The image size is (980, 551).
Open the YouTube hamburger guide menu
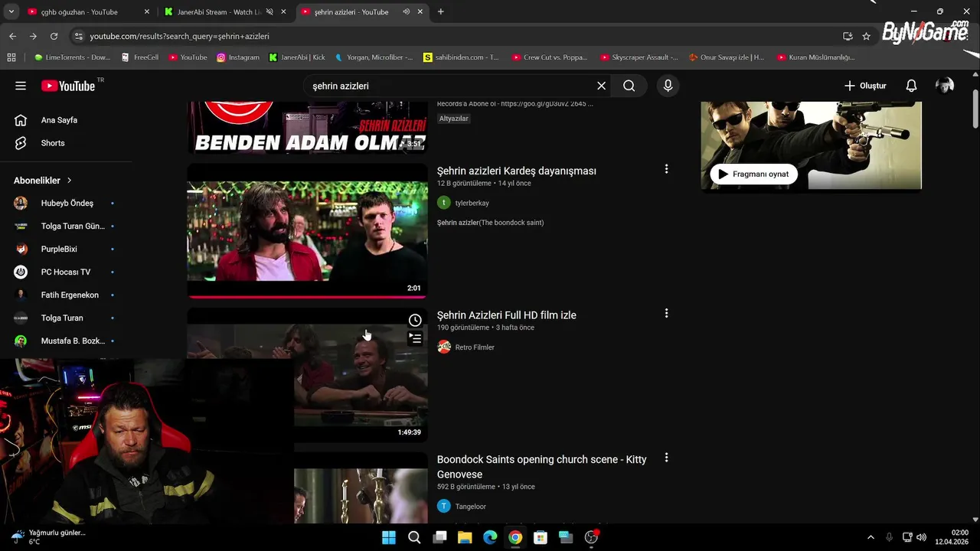click(x=21, y=86)
